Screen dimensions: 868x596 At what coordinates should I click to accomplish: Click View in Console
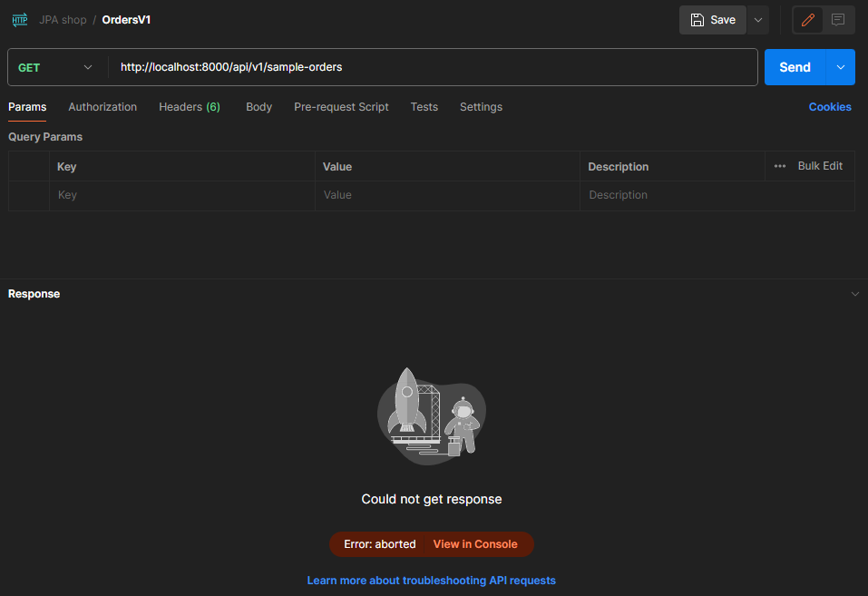[475, 544]
